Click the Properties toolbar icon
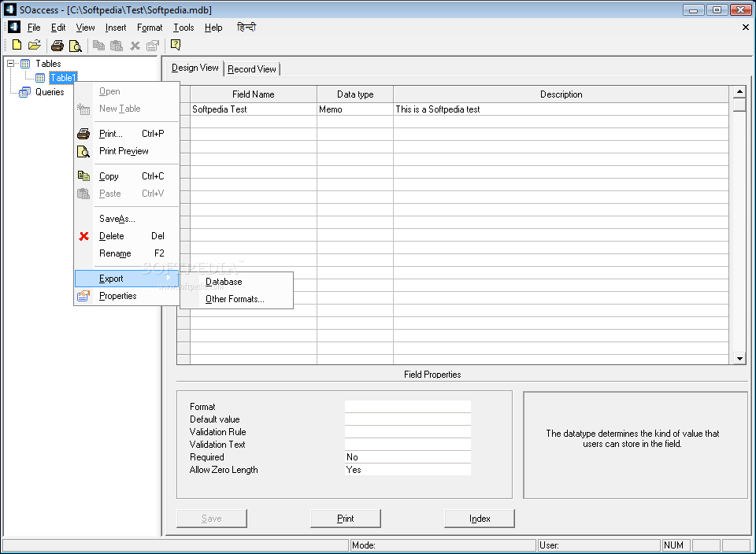Viewport: 756px width, 554px height. click(153, 46)
